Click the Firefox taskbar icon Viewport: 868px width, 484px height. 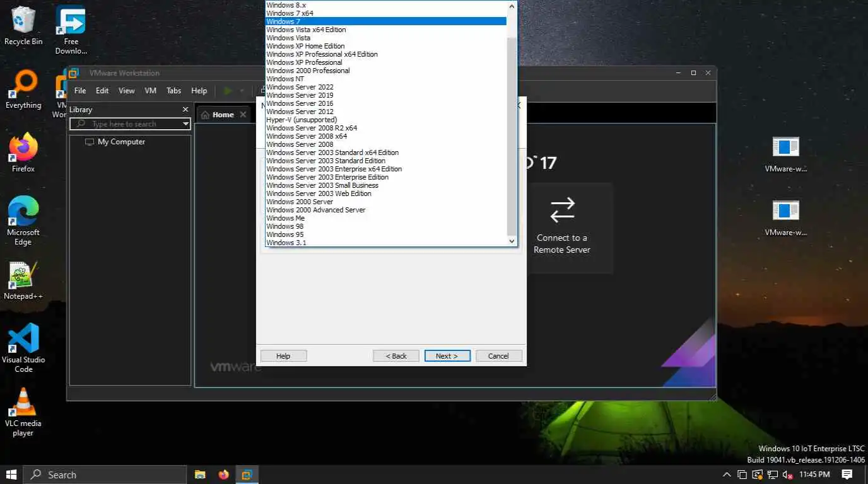click(223, 475)
